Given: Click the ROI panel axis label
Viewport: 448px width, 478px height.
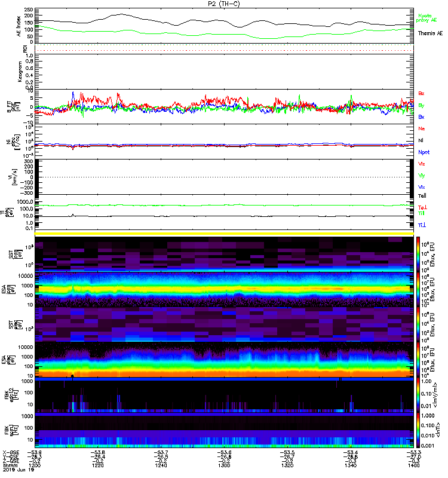Looking at the screenshot, I should click(x=25, y=49).
